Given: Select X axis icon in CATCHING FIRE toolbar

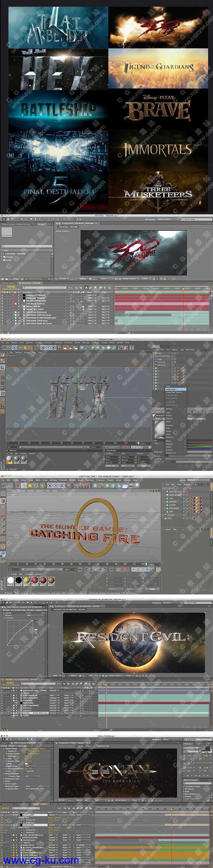Looking at the screenshot, I should (x=50, y=485).
